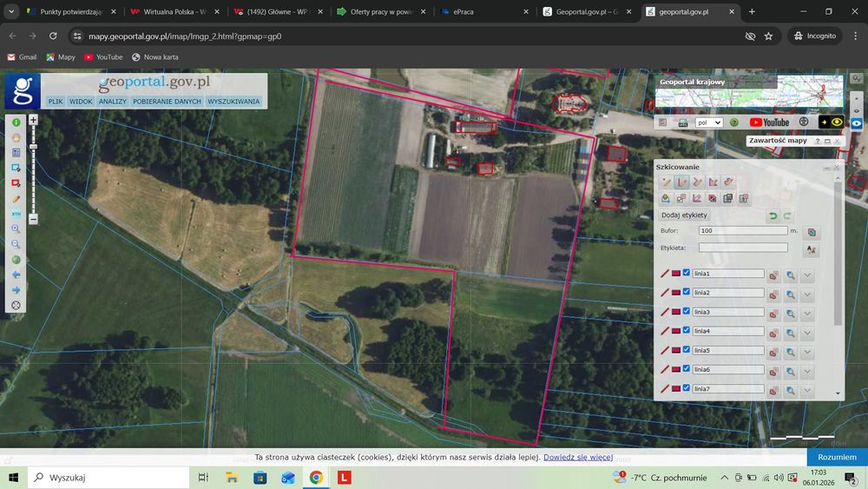
Task: Click the map zoom plus button
Action: pos(33,120)
